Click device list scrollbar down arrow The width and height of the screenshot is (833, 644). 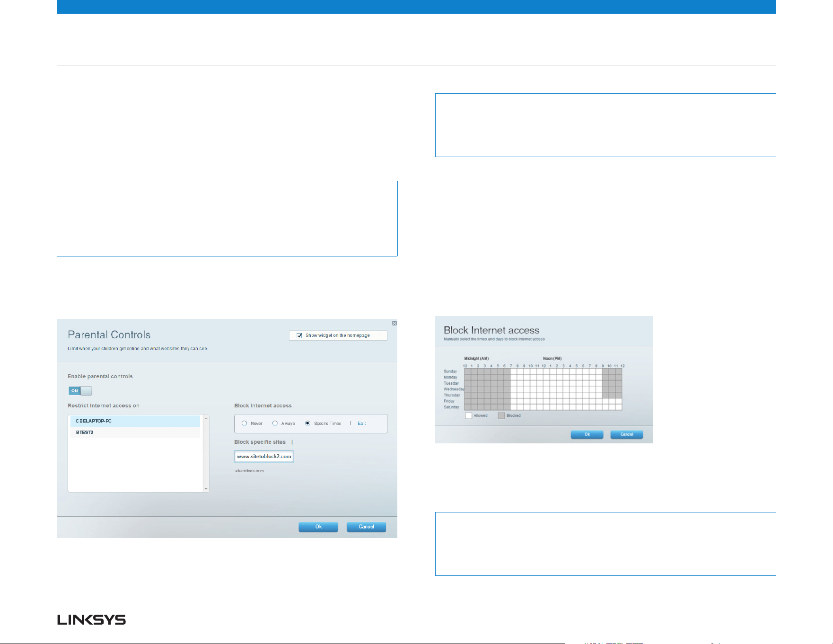pyautogui.click(x=206, y=489)
